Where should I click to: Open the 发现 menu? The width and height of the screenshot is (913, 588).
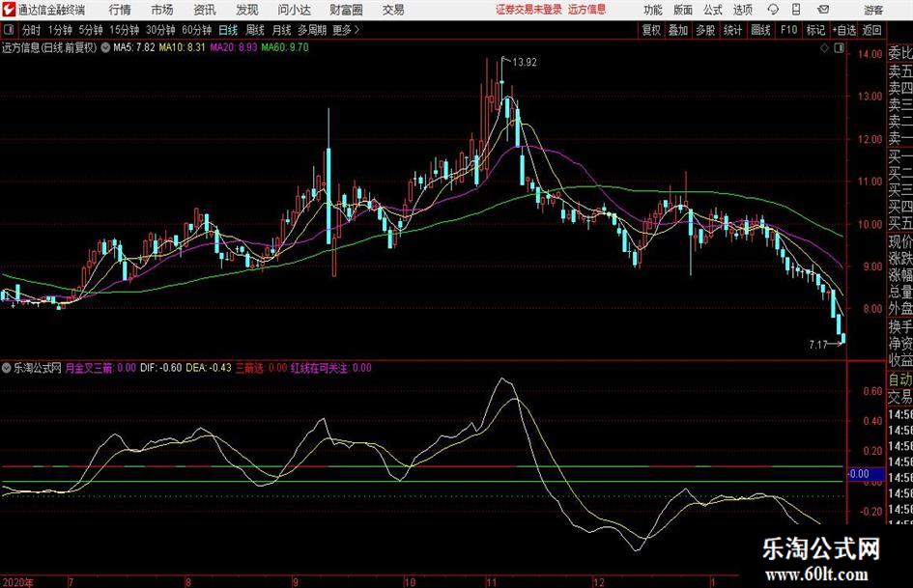pyautogui.click(x=247, y=10)
